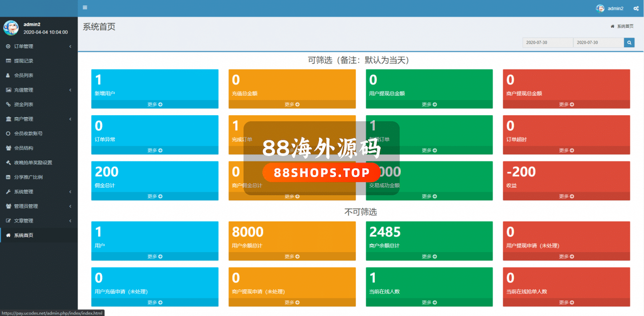Select 夜晚抢单奖励设置 in the sidebar
Screen dimensions: 644x316
(33, 163)
